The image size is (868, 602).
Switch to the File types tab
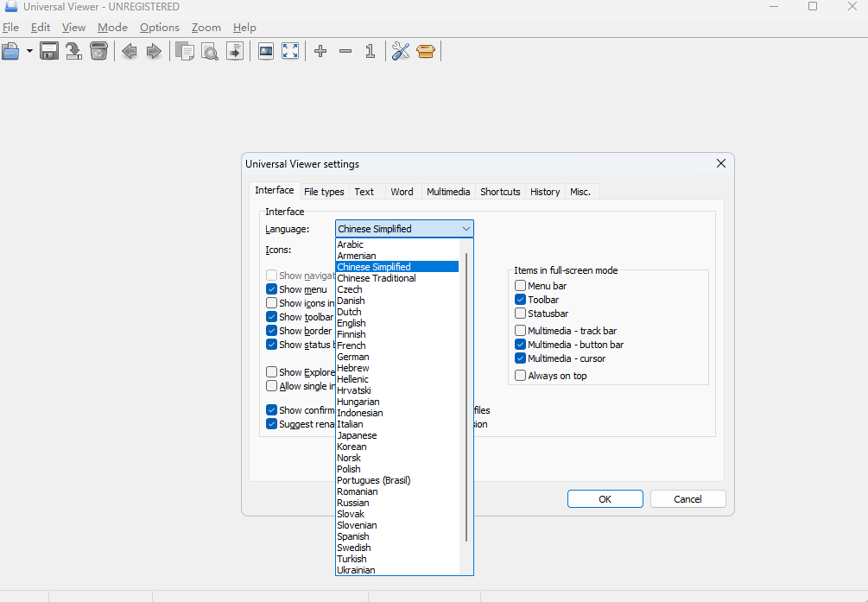[324, 192]
